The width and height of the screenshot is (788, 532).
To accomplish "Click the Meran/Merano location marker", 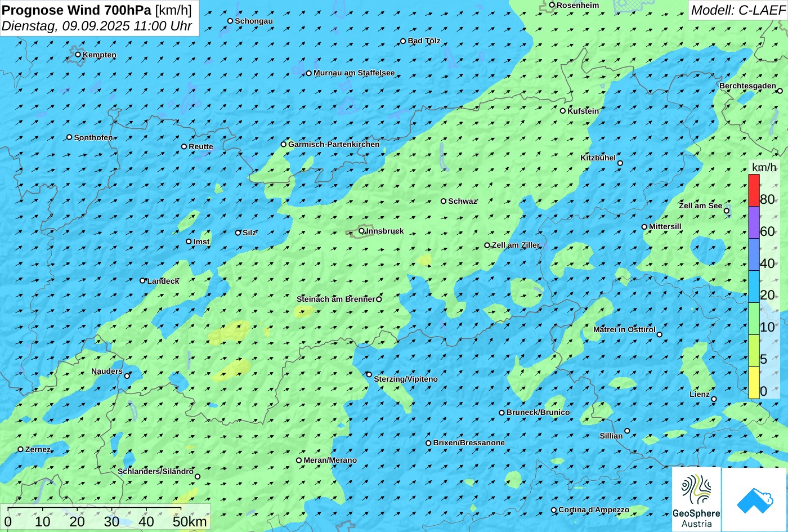I will tap(299, 461).
